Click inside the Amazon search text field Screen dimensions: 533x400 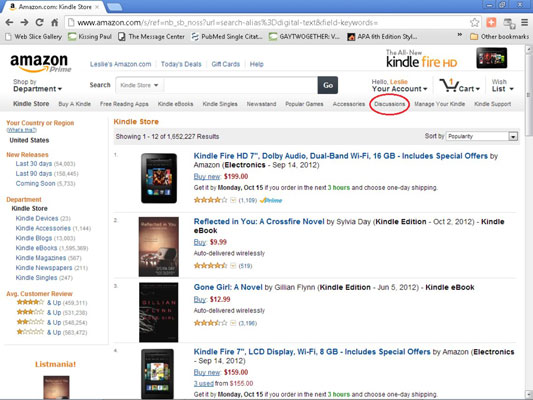click(x=241, y=85)
